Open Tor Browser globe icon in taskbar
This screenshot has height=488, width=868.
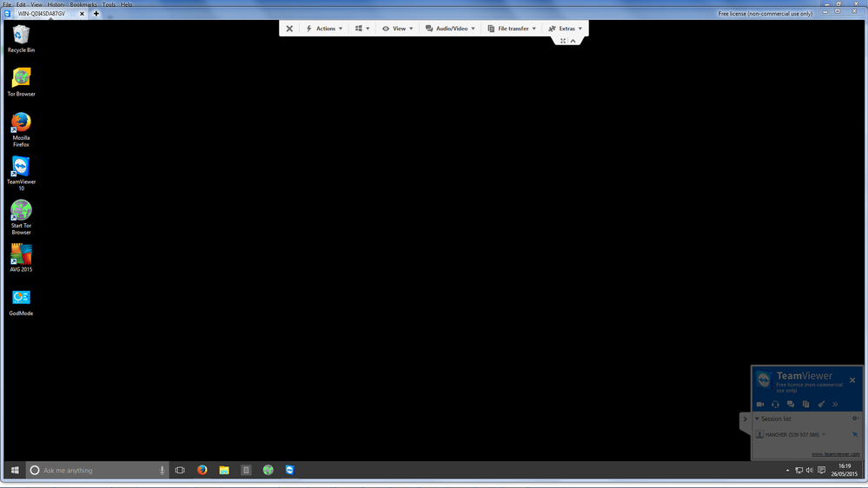[x=268, y=471]
